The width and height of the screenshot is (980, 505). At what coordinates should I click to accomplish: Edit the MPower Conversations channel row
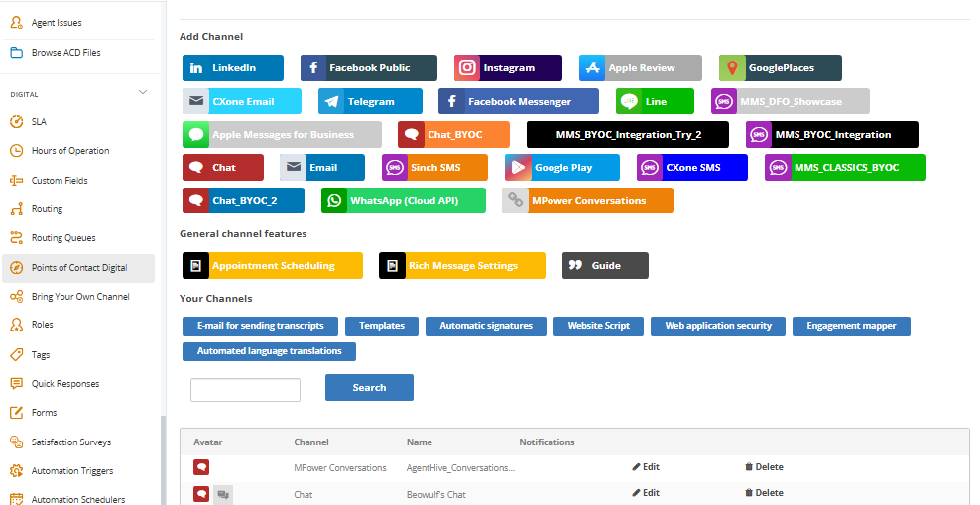(646, 467)
